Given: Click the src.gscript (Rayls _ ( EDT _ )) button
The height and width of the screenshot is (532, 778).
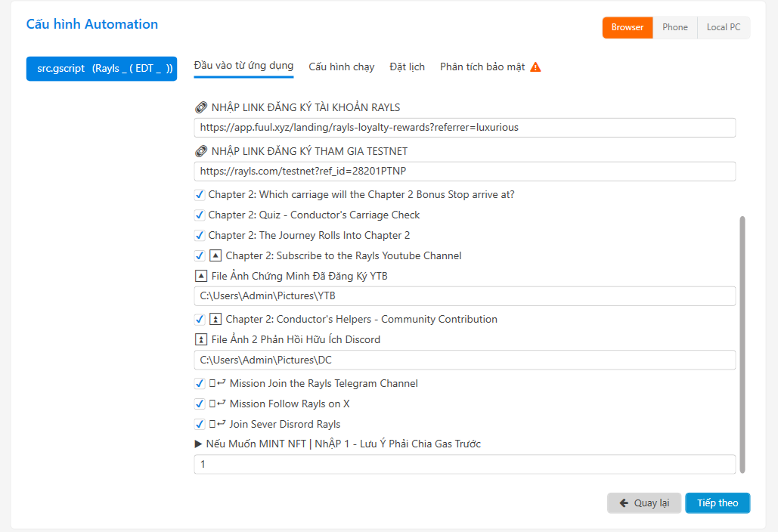Looking at the screenshot, I should click(x=102, y=69).
